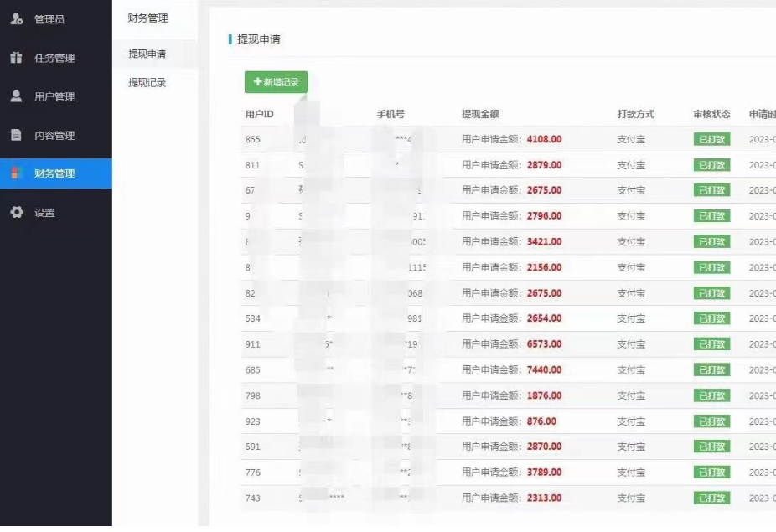Click 已打款 status badge for user 855
This screenshot has height=532, width=776.
711,139
